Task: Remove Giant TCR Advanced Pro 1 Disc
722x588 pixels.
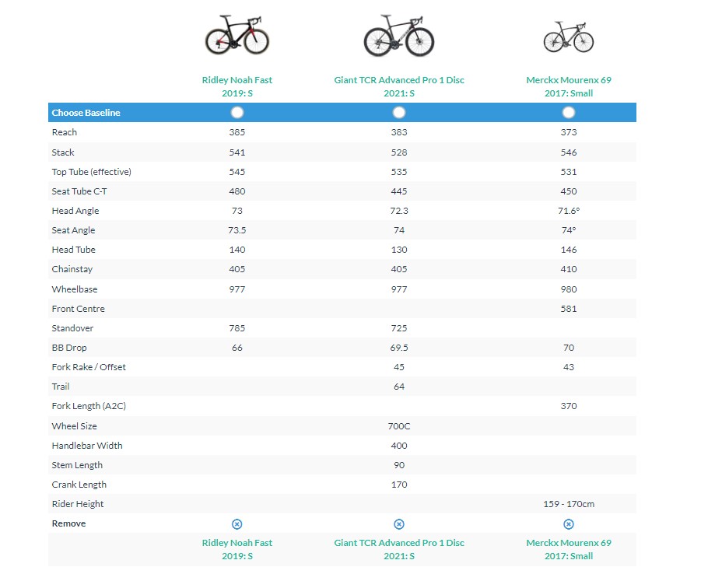Action: coord(399,524)
